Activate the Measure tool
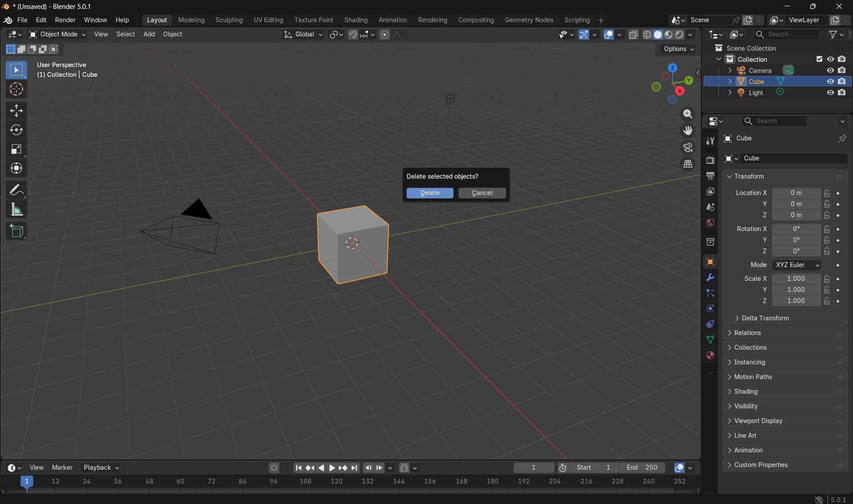Screen dimensions: 853x504 click(16, 209)
